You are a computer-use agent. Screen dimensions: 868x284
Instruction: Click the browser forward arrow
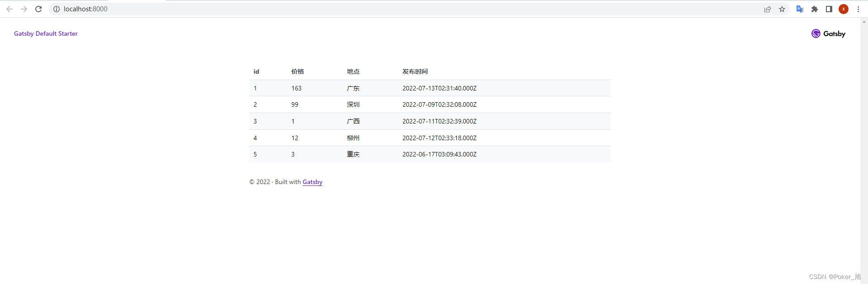[24, 9]
